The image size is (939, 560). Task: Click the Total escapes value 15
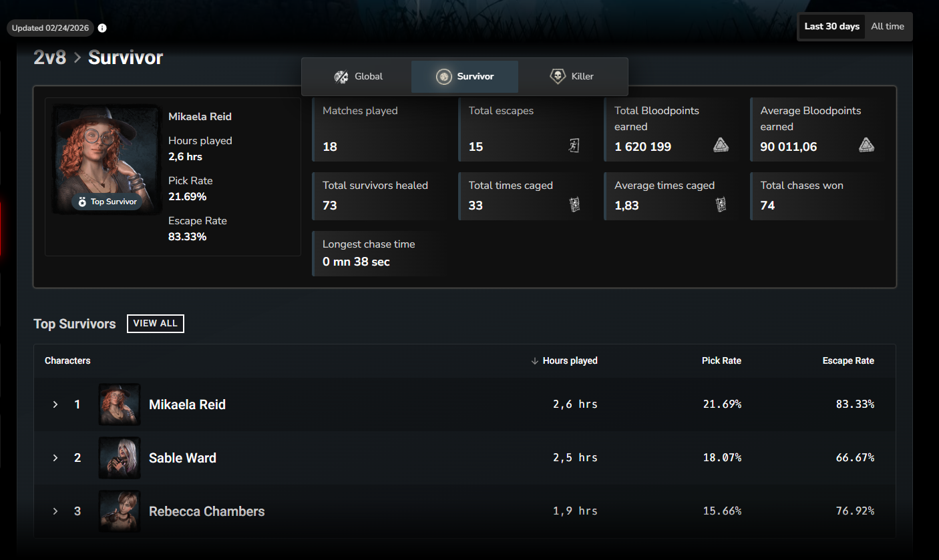click(476, 147)
